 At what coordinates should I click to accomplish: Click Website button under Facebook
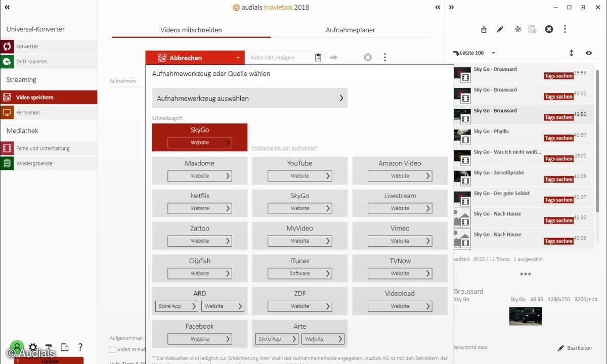point(200,339)
